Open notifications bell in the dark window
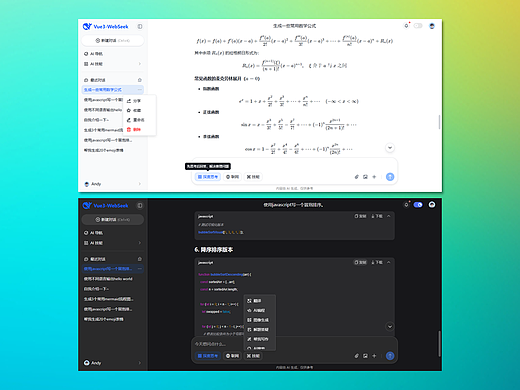 [406, 205]
